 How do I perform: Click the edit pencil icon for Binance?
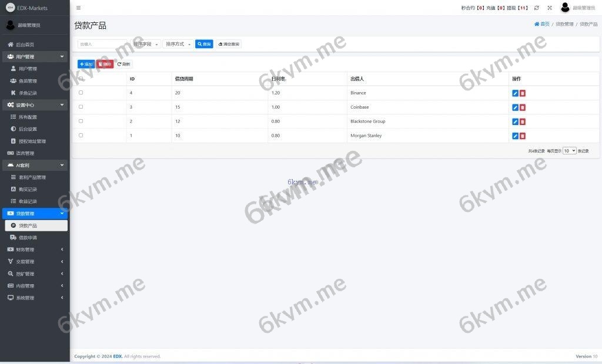pyautogui.click(x=515, y=93)
